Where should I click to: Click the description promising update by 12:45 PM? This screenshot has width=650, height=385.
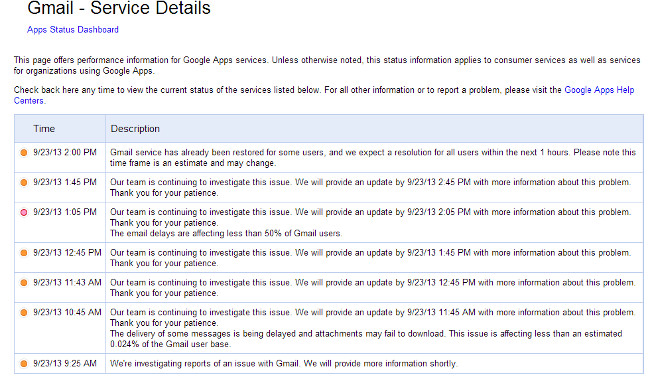[372, 288]
